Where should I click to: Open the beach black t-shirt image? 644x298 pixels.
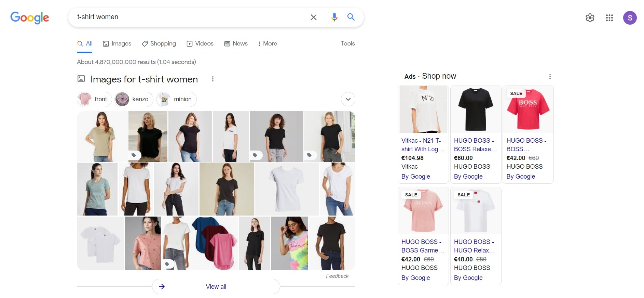pos(148,137)
